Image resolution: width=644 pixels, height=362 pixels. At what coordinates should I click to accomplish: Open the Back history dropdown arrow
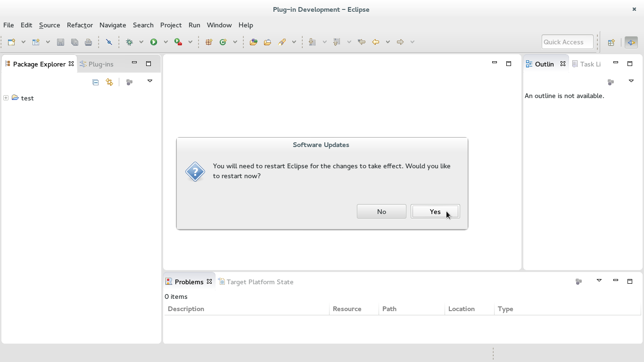click(388, 42)
